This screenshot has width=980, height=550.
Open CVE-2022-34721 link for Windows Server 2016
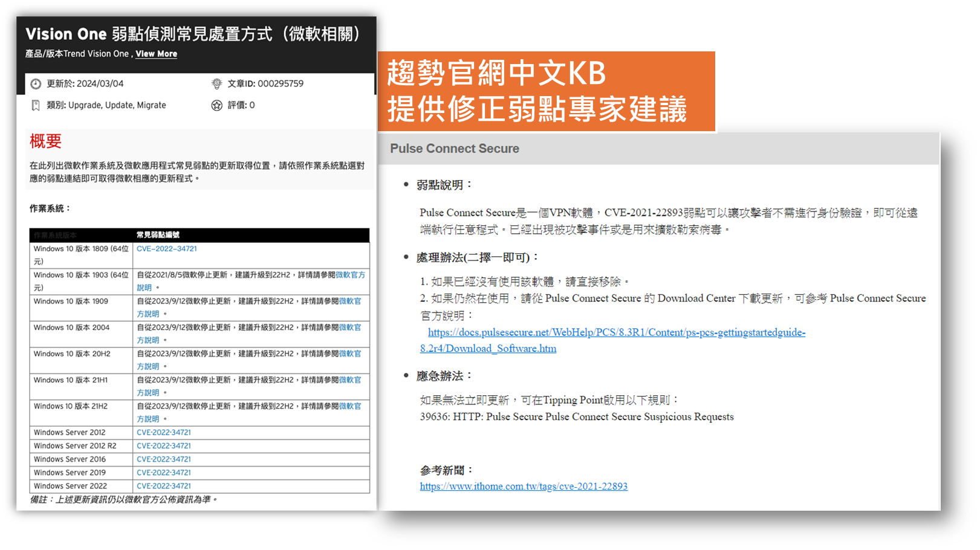[163, 459]
